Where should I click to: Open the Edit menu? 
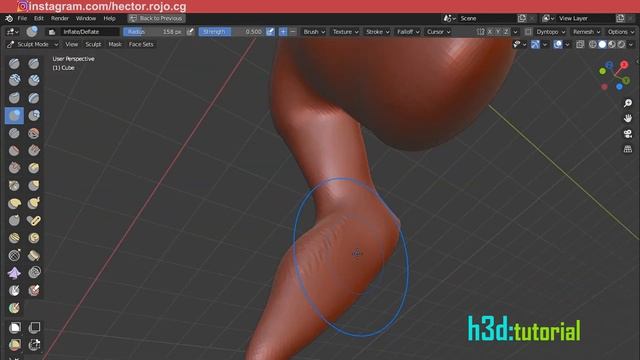click(39, 18)
